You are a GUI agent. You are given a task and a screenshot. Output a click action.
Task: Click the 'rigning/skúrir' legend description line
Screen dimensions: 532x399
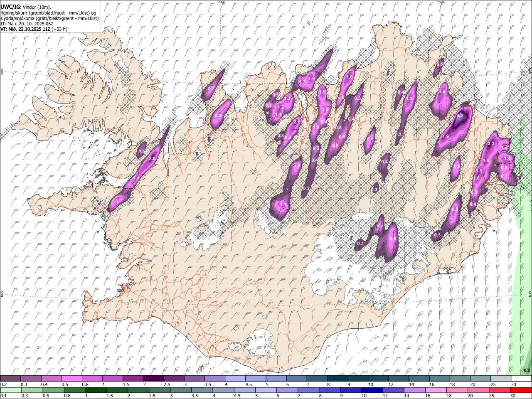(48, 13)
